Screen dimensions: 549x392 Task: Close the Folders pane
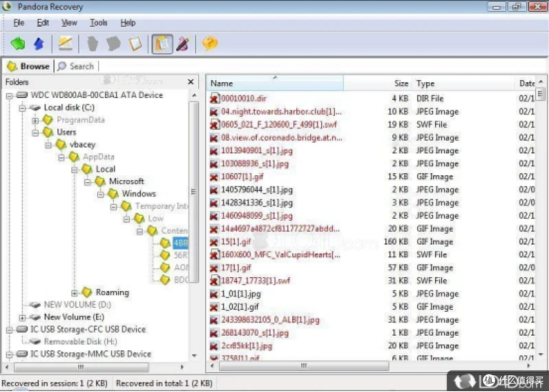pos(191,82)
